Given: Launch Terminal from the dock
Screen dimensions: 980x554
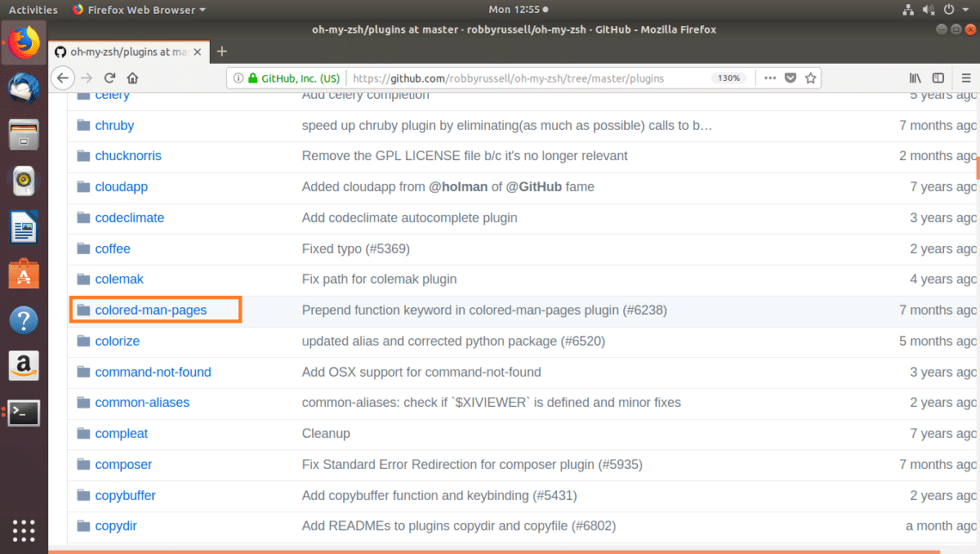Looking at the screenshot, I should (x=23, y=413).
